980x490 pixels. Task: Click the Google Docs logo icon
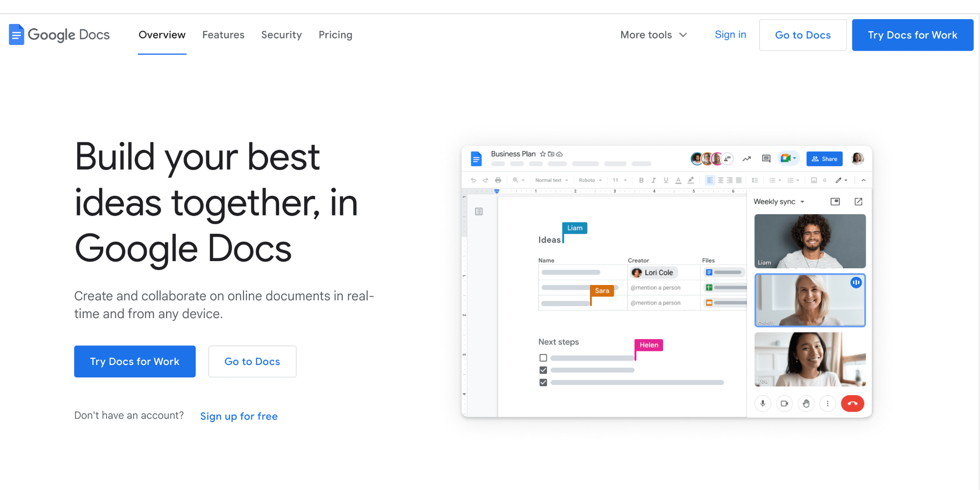point(16,34)
